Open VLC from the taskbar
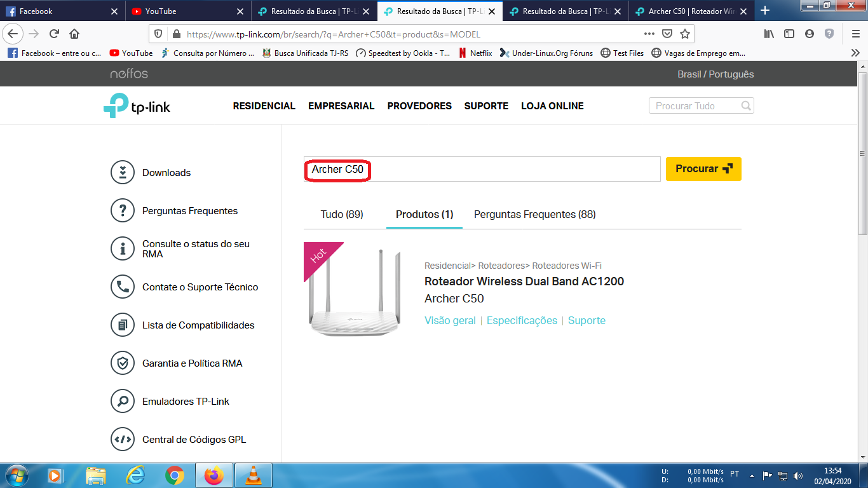Image resolution: width=868 pixels, height=488 pixels. point(253,475)
